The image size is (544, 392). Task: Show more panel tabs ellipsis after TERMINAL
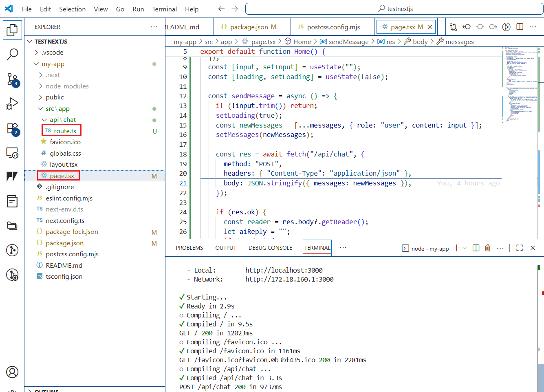(343, 248)
